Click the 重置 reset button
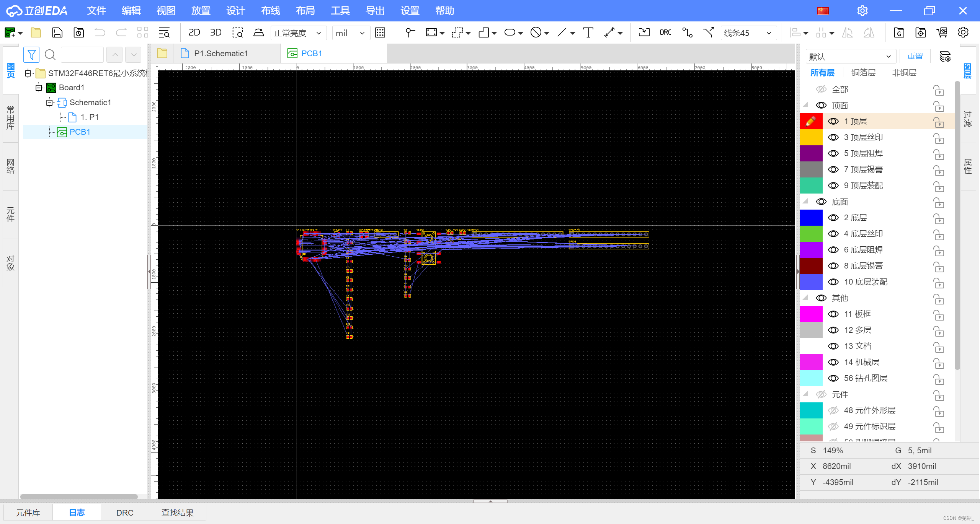Image resolution: width=980 pixels, height=524 pixels. pos(915,56)
